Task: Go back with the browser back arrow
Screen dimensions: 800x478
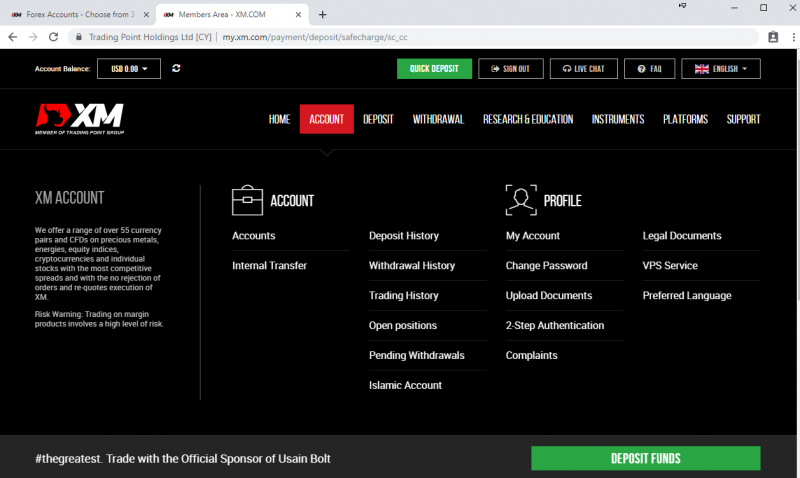Action: 13,37
